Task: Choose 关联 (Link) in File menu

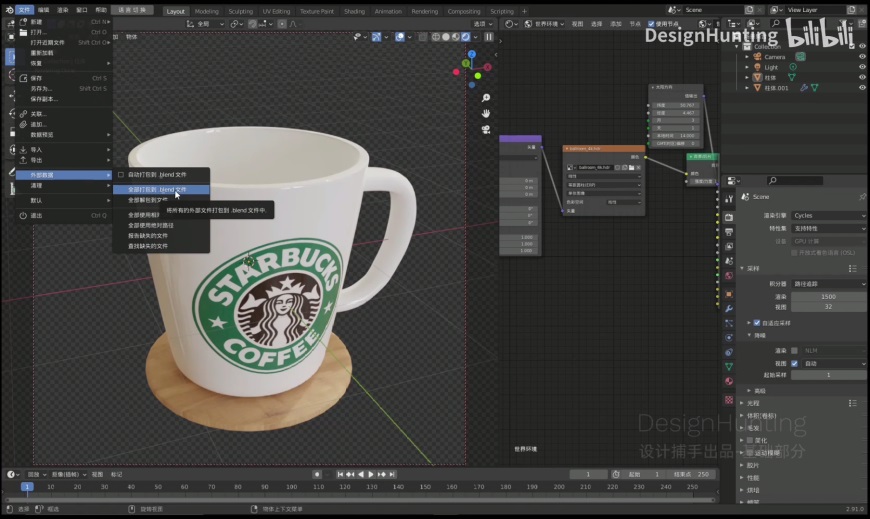Action: 64,114
